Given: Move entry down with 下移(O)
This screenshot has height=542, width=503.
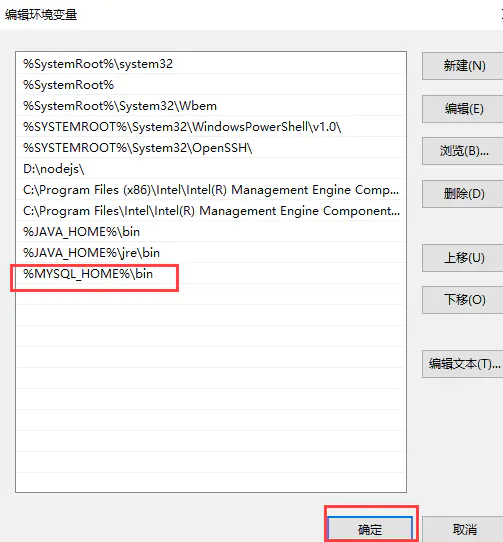Looking at the screenshot, I should pos(463,300).
